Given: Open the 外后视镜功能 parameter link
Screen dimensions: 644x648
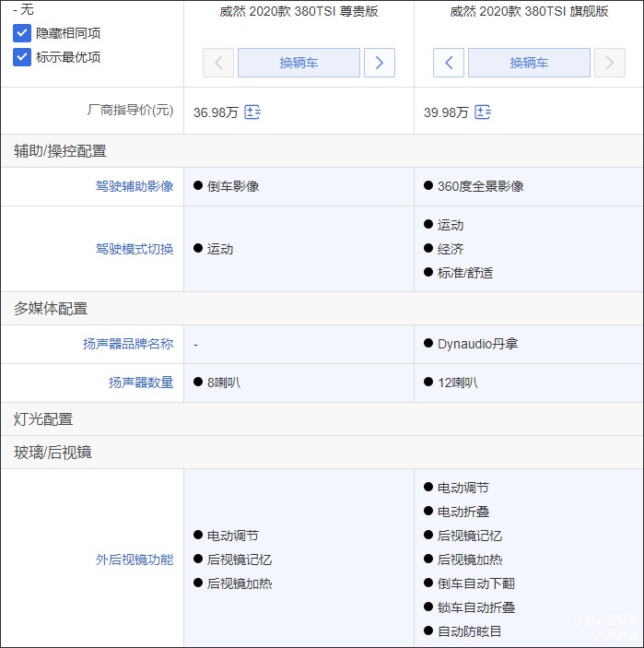Looking at the screenshot, I should pos(135,560).
